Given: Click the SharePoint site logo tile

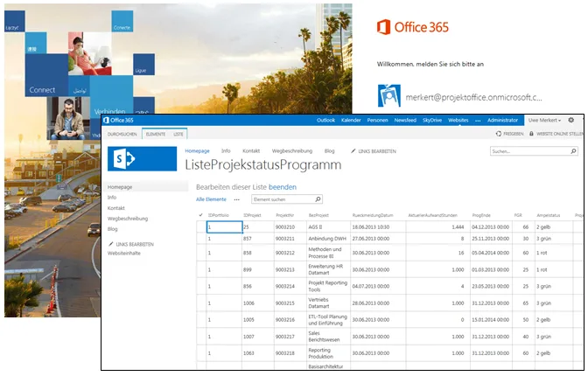Looking at the screenshot, I should [142, 159].
